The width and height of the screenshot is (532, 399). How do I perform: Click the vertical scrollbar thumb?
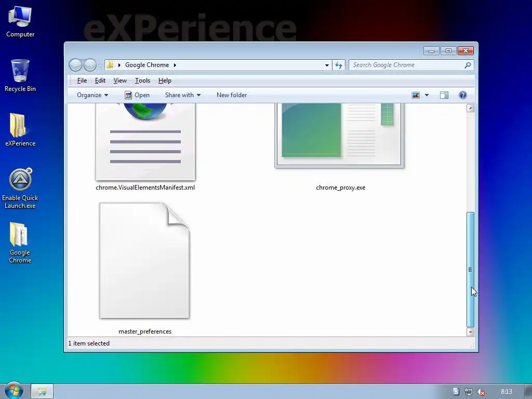click(x=470, y=270)
